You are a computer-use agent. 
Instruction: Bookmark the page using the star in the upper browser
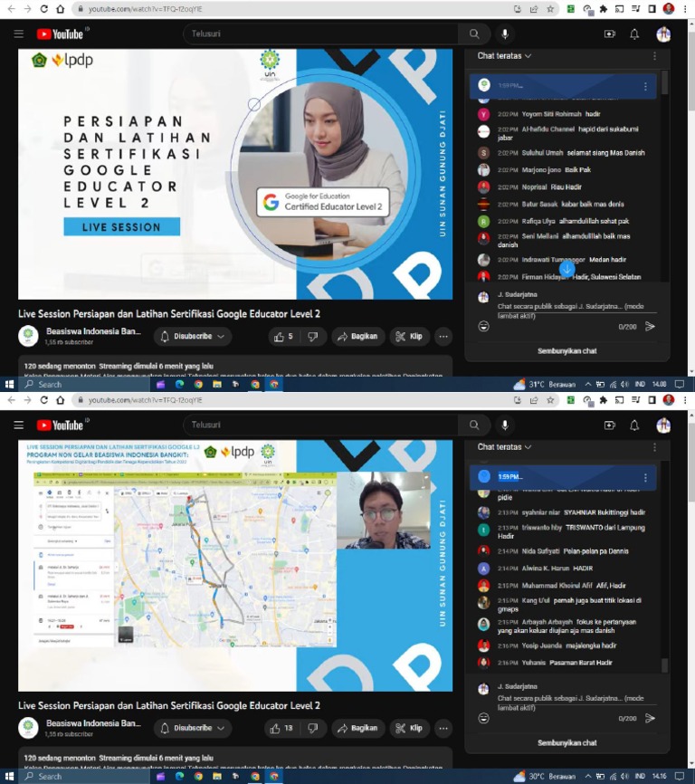pos(550,8)
